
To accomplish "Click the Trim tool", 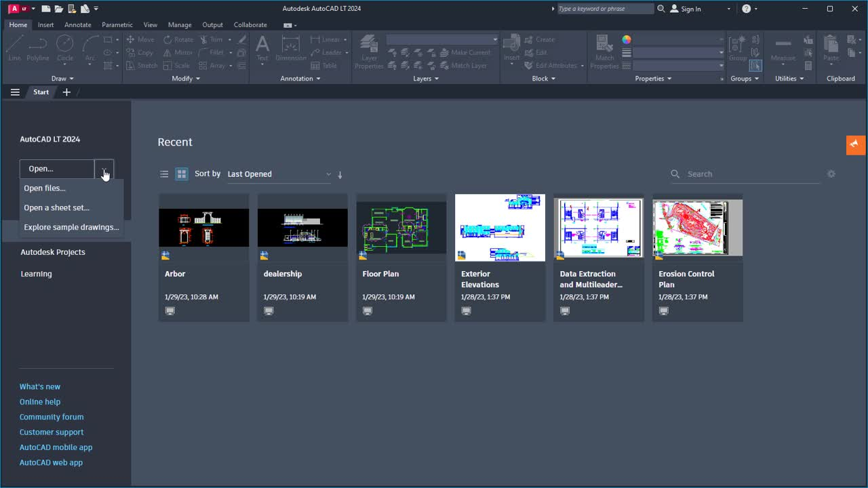I will pos(212,39).
